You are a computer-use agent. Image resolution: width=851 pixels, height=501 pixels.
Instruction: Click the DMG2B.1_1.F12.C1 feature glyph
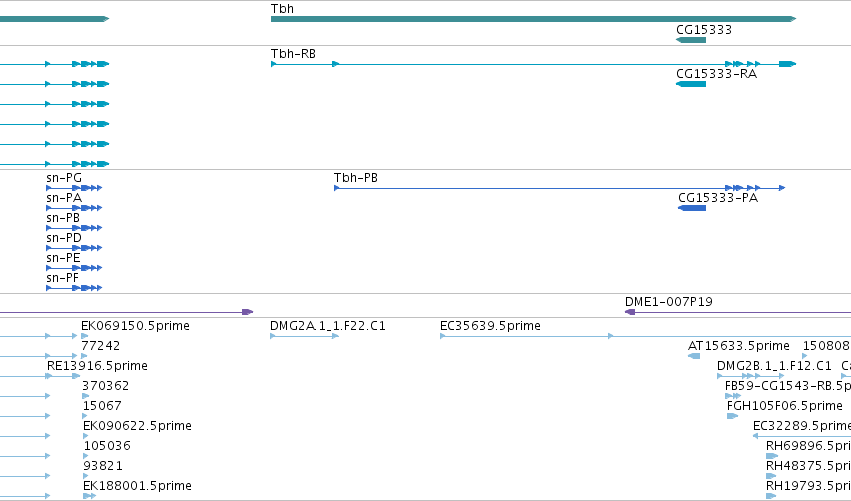point(751,376)
